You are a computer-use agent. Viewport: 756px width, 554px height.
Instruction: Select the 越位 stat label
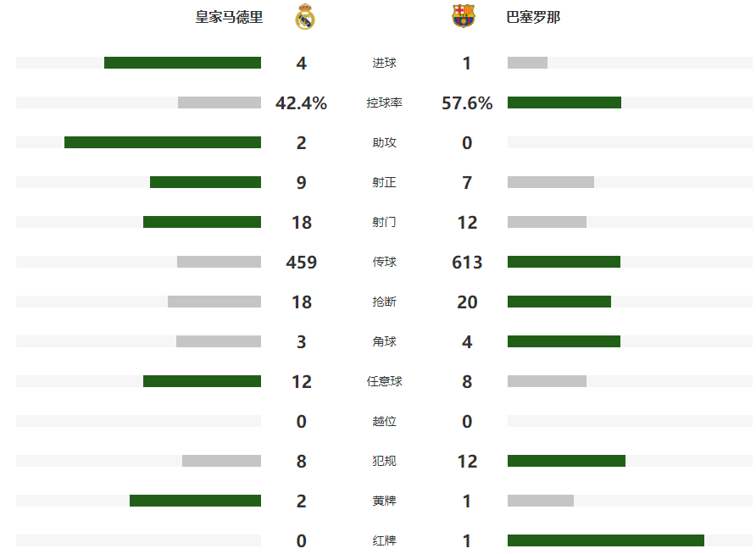point(384,421)
